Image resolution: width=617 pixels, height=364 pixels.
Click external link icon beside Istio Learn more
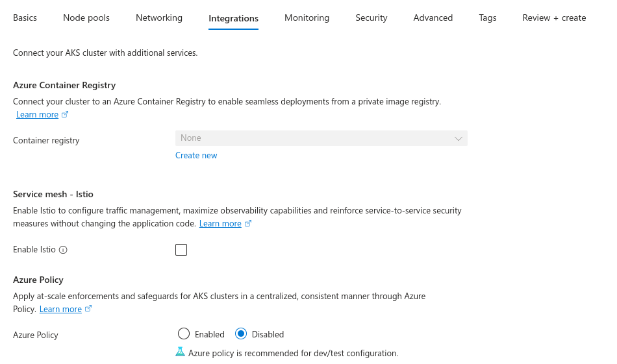(x=248, y=224)
